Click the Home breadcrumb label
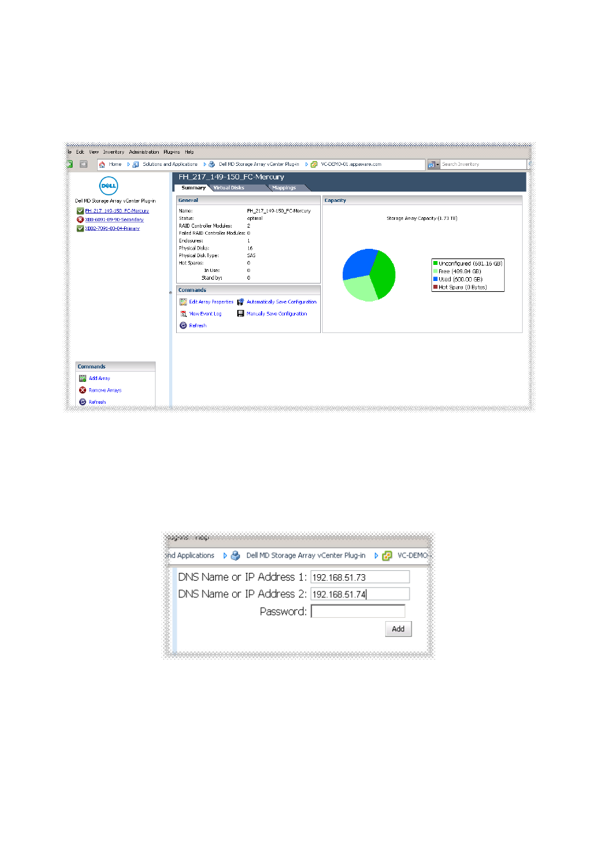The image size is (614, 868). pyautogui.click(x=115, y=165)
